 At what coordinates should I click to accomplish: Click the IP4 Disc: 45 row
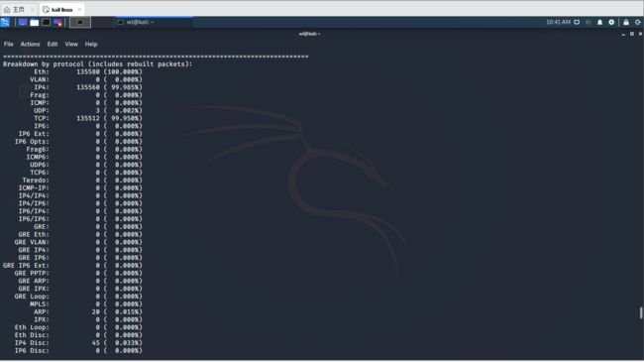[78, 343]
